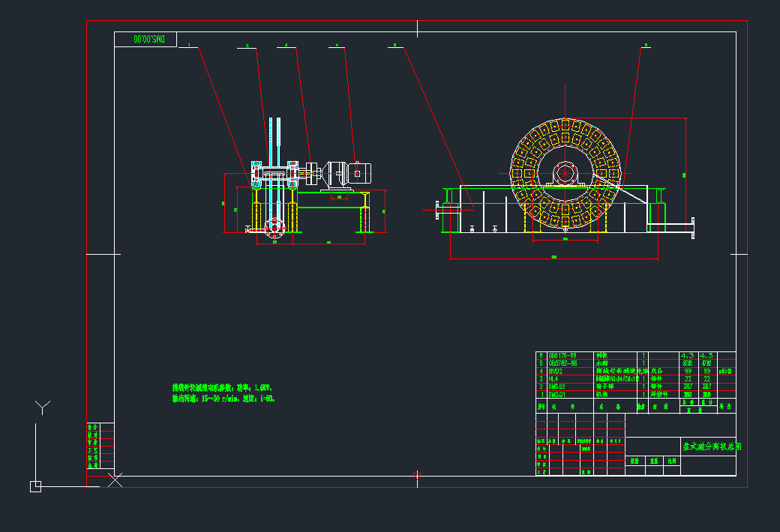
Task: Click balloon number 1 label
Action: (189, 45)
